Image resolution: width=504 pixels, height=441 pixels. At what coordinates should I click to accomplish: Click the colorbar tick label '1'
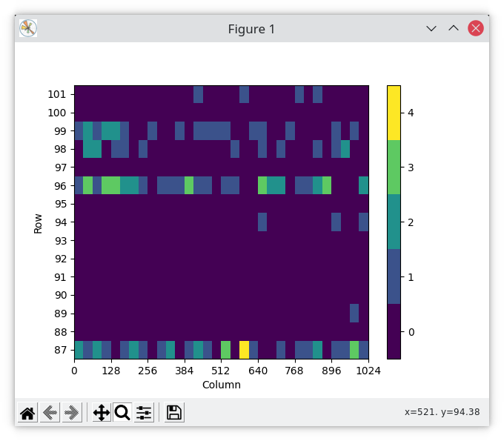(x=411, y=277)
